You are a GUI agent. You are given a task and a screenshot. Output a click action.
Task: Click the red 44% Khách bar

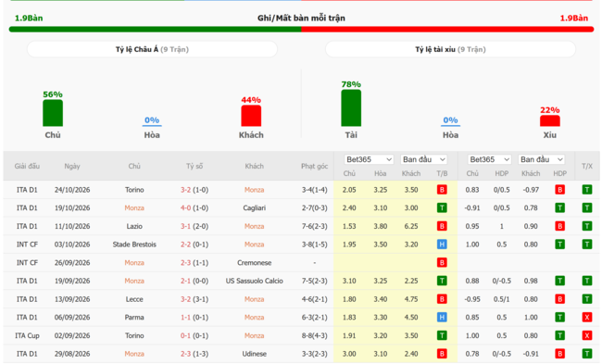click(x=251, y=116)
